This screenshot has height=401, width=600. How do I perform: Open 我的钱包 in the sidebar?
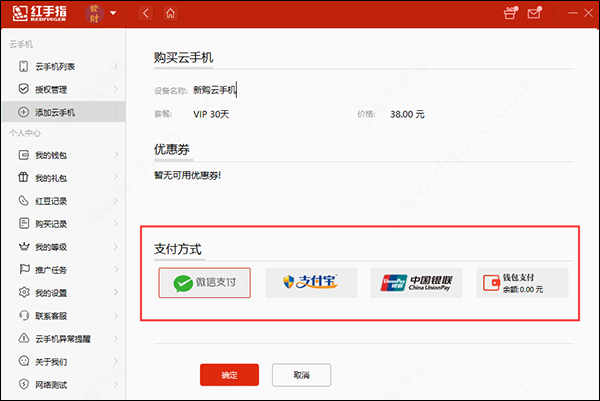(x=64, y=155)
